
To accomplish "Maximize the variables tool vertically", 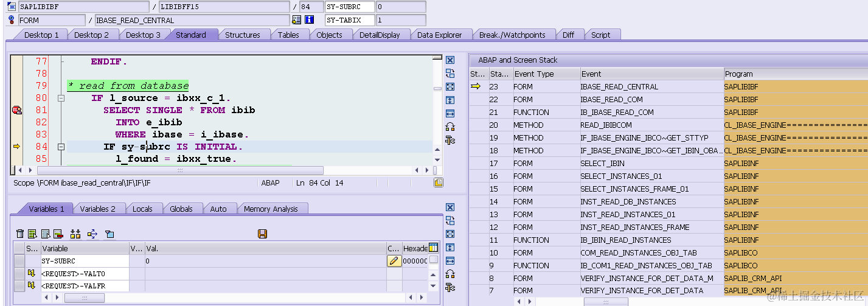I will click(x=450, y=248).
